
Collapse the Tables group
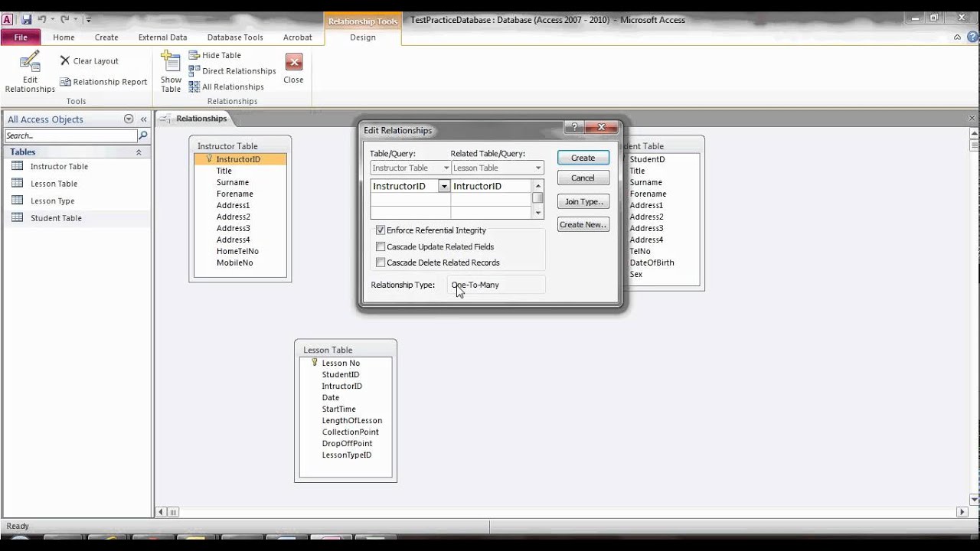tap(139, 152)
